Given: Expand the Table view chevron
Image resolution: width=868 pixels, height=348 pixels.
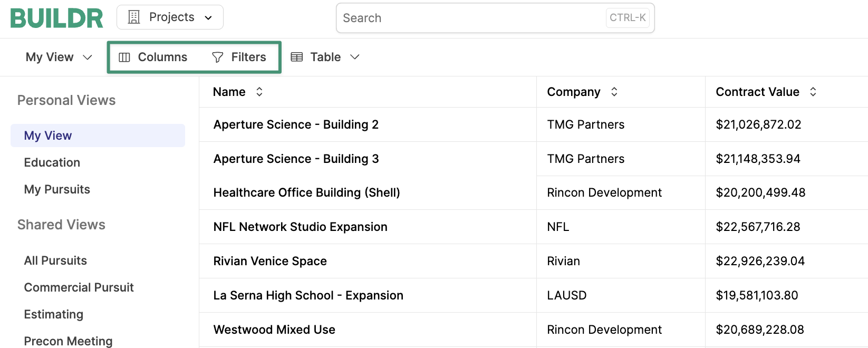Looking at the screenshot, I should (355, 57).
